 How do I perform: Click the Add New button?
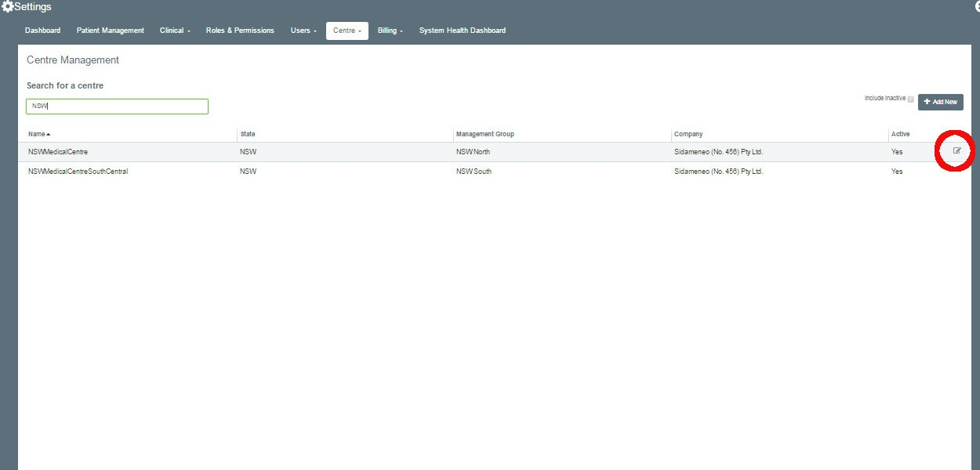940,102
